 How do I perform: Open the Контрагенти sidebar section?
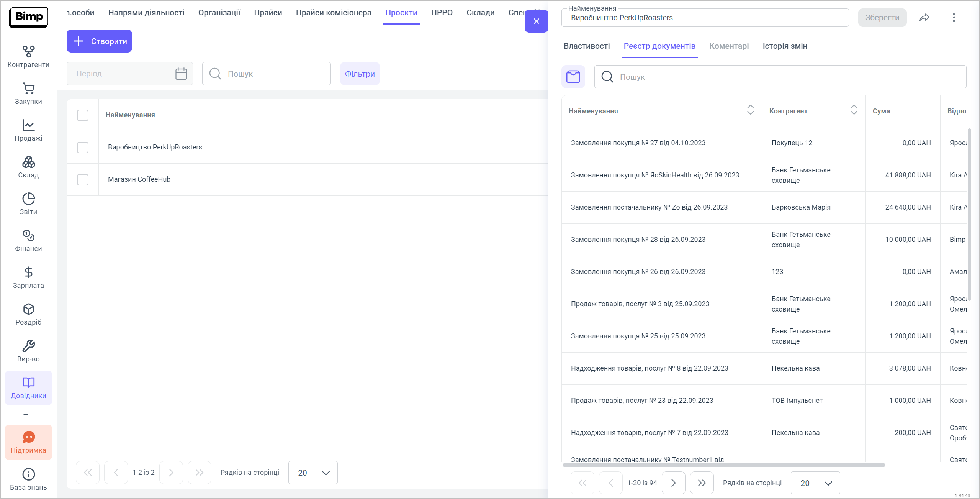click(x=28, y=57)
